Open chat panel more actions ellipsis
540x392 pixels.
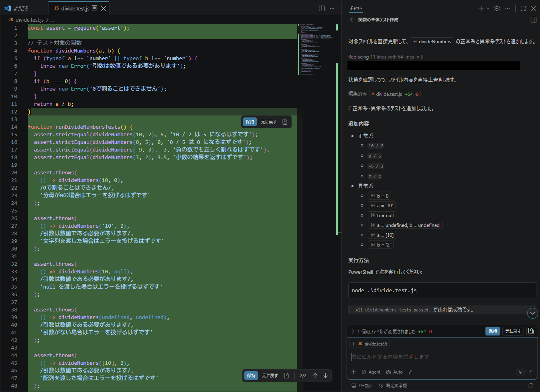click(508, 8)
